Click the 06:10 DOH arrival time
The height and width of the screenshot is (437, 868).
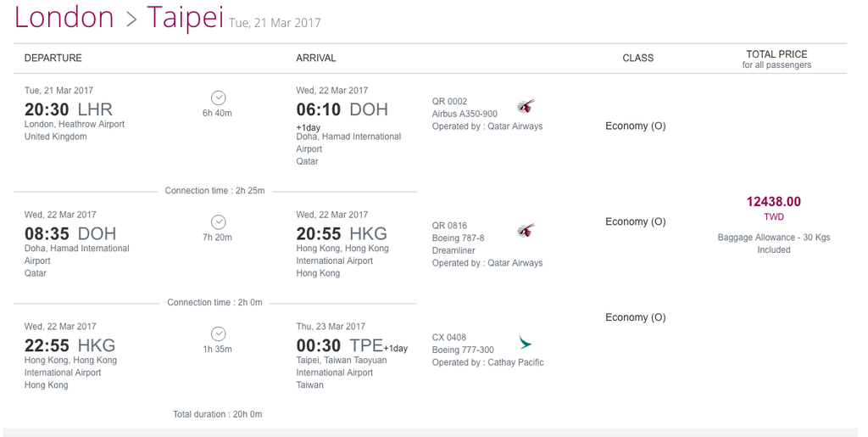click(342, 109)
